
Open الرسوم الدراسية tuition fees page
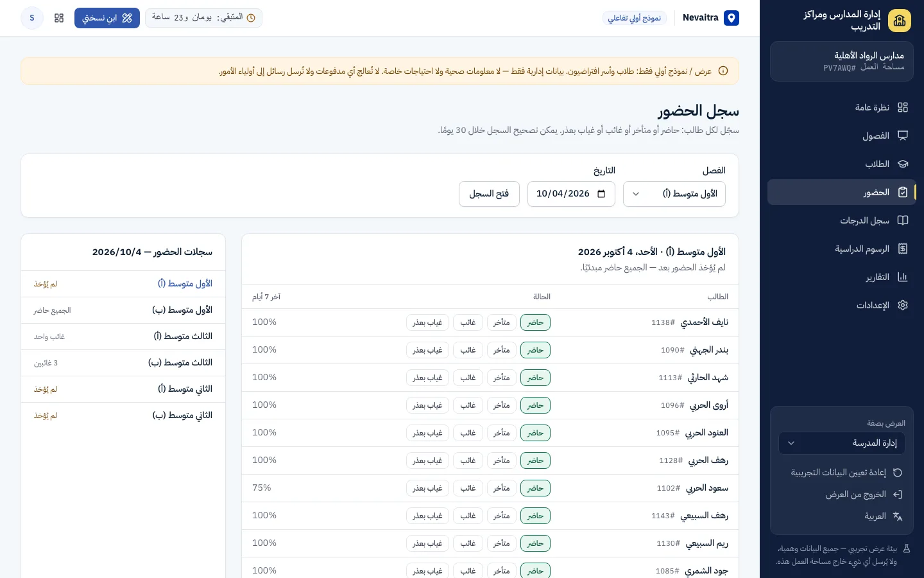click(841, 249)
